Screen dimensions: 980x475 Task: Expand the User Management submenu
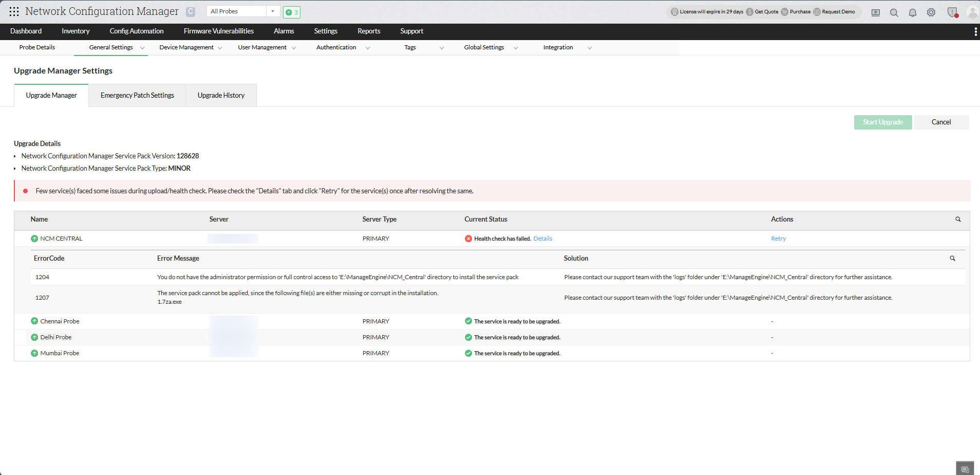pyautogui.click(x=294, y=48)
